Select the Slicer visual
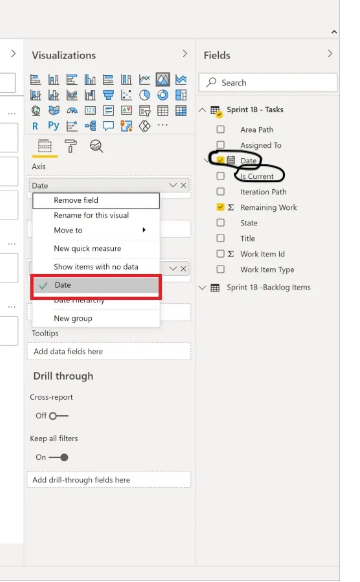 (144, 111)
